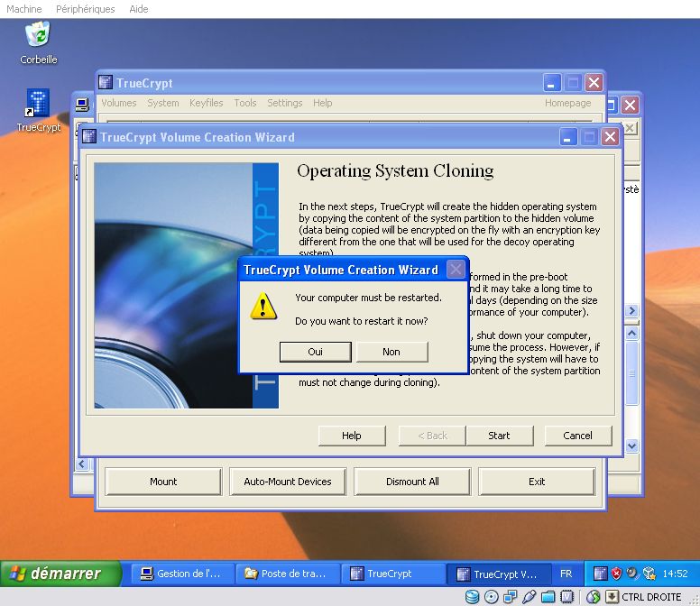Image resolution: width=700 pixels, height=606 pixels.
Task: Click the "Do you want to restart it now?" text
Action: 362,321
